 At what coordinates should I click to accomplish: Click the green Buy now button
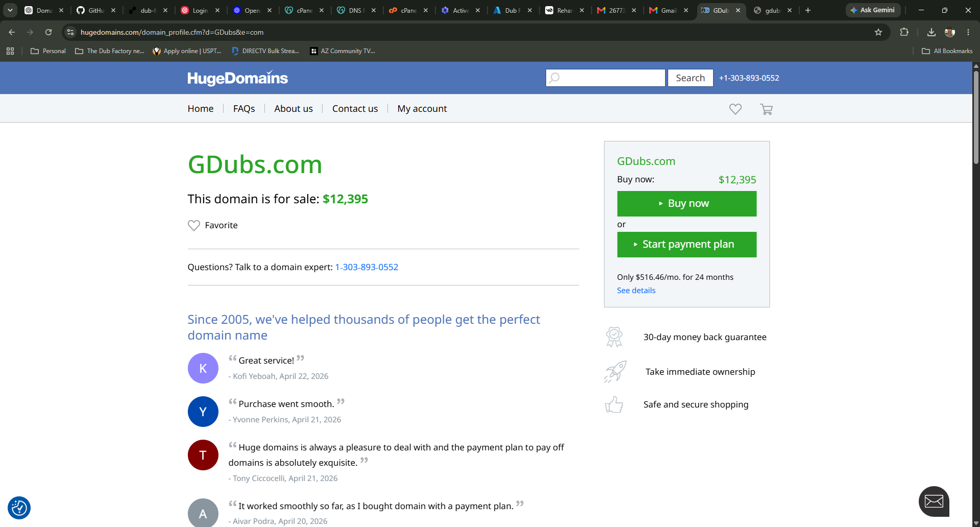pyautogui.click(x=687, y=204)
